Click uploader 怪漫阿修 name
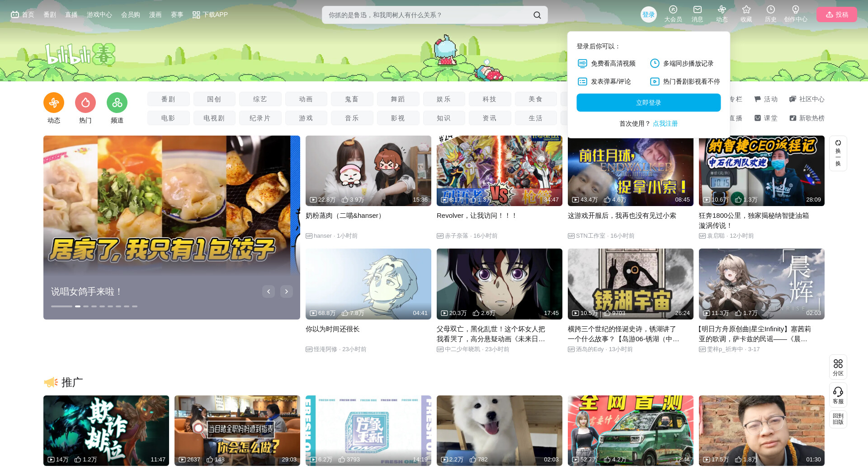 [325, 349]
